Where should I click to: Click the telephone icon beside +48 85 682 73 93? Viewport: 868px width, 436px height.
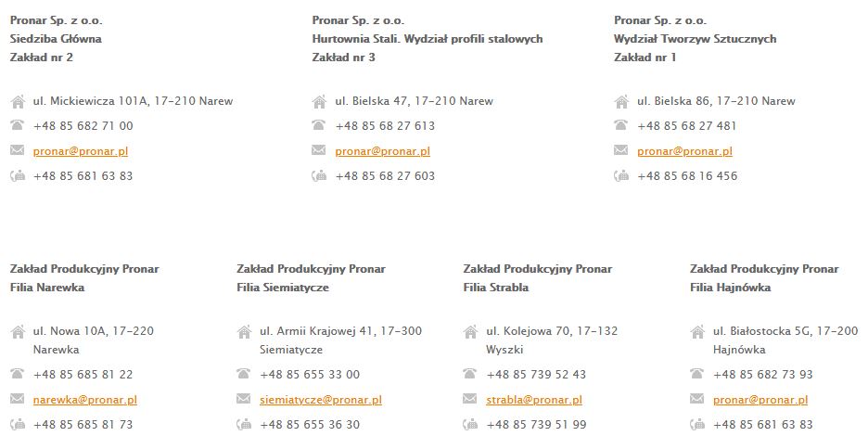[697, 375]
